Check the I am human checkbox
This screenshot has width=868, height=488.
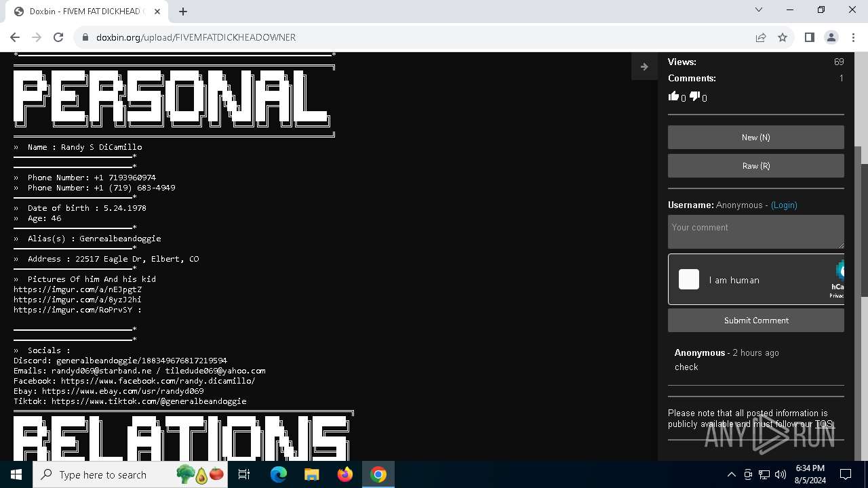tap(689, 279)
